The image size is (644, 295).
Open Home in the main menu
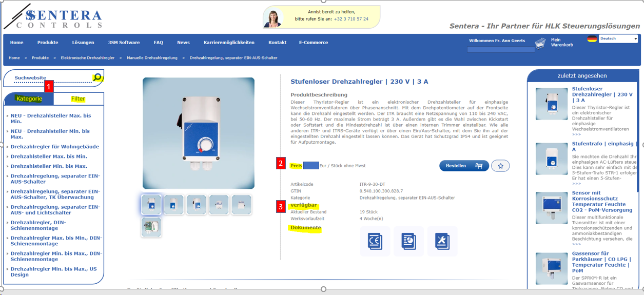click(x=17, y=43)
